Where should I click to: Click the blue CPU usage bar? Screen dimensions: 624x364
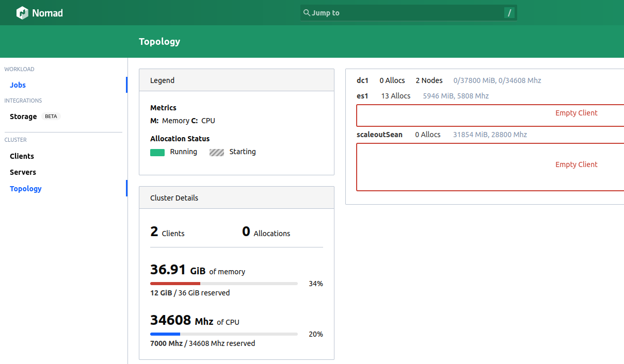(165, 334)
